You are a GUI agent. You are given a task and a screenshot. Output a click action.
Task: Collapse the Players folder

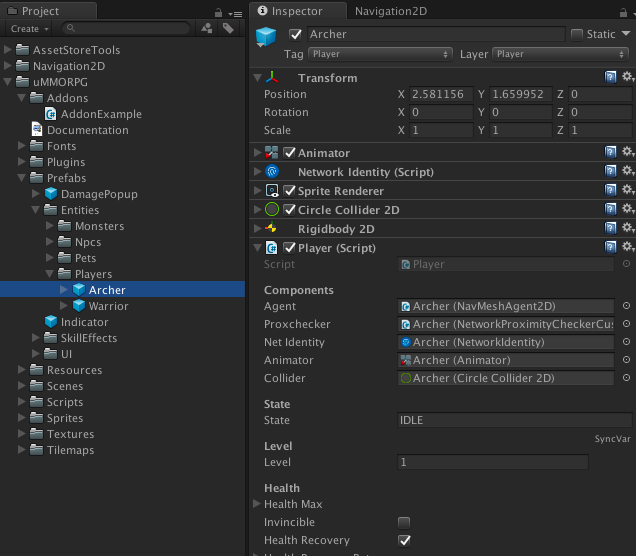click(x=49, y=274)
